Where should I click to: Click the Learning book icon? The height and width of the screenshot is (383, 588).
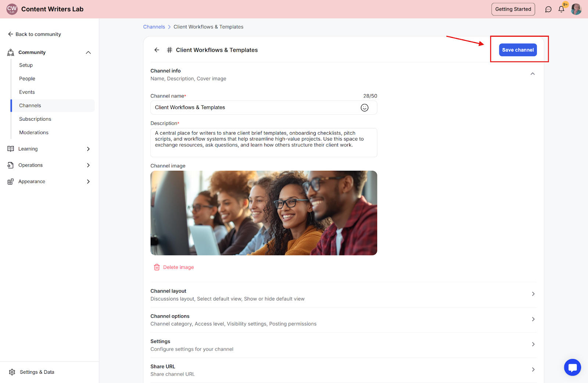pos(11,149)
